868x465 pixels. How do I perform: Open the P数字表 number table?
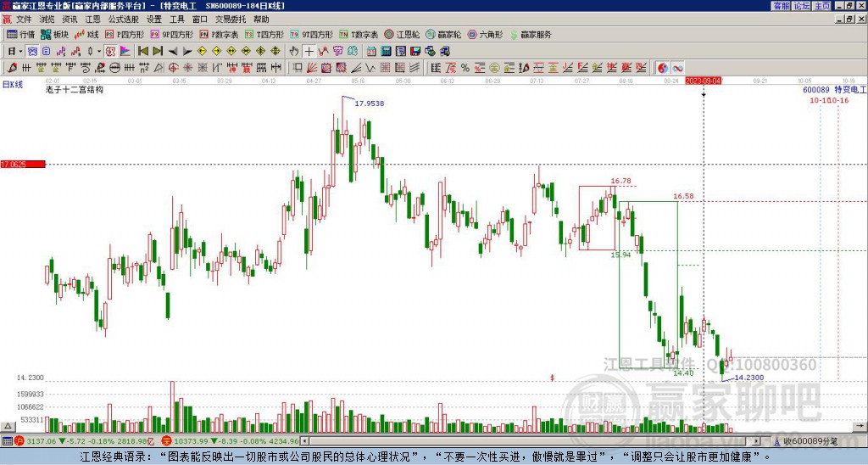coord(219,34)
